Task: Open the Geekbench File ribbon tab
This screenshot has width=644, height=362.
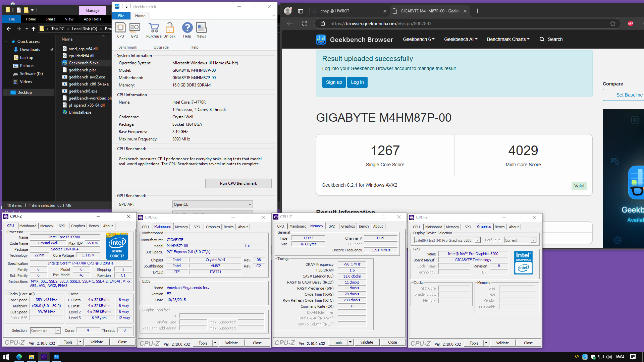Action: coord(121,16)
